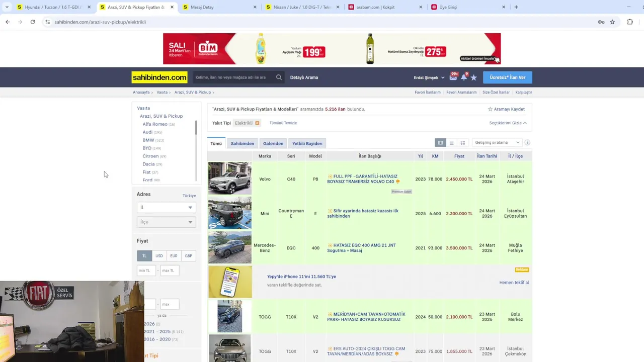The image size is (644, 362).
Task: Switch to table view with photos
Action: tap(440, 143)
